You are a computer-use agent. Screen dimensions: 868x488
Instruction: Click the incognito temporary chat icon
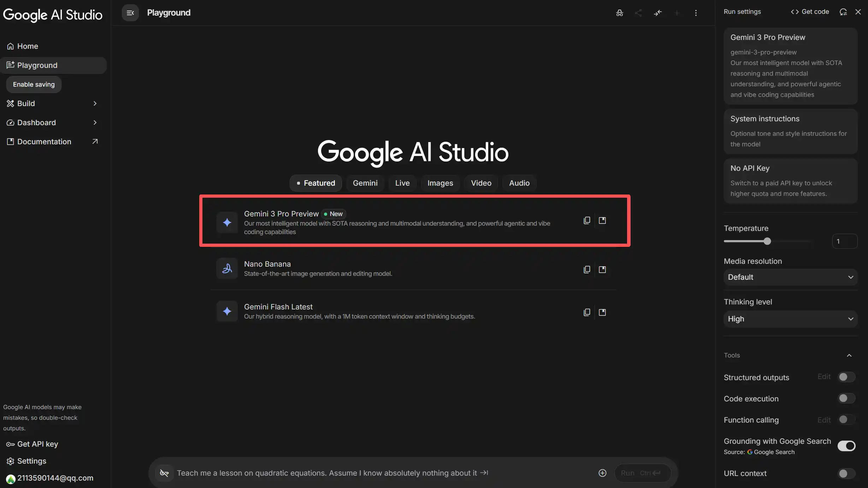[x=619, y=13]
